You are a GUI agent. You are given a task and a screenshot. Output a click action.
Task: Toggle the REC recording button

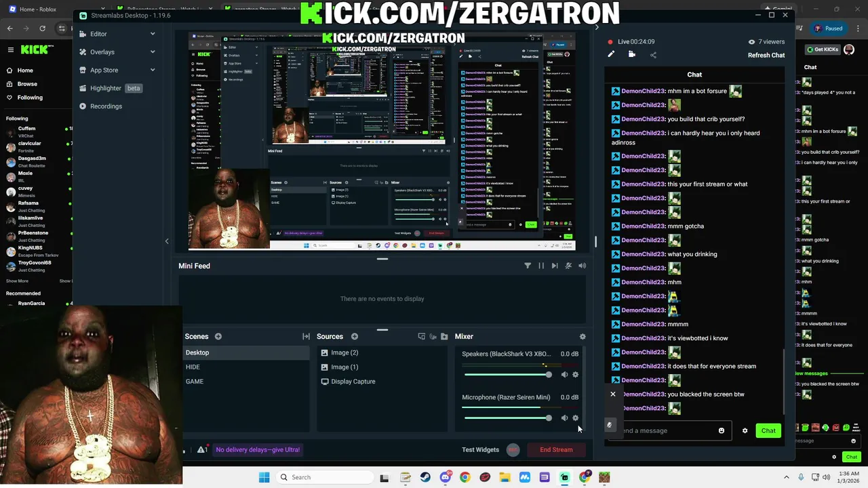[x=513, y=449]
